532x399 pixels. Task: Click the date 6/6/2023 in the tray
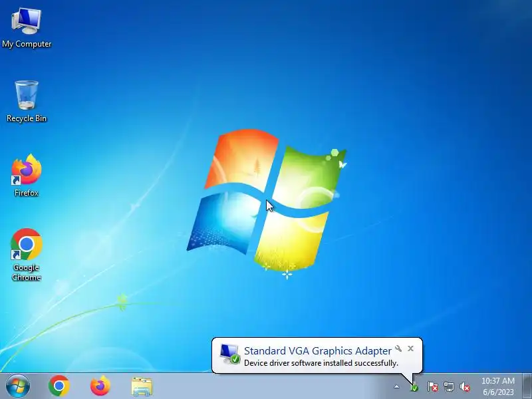coord(498,392)
